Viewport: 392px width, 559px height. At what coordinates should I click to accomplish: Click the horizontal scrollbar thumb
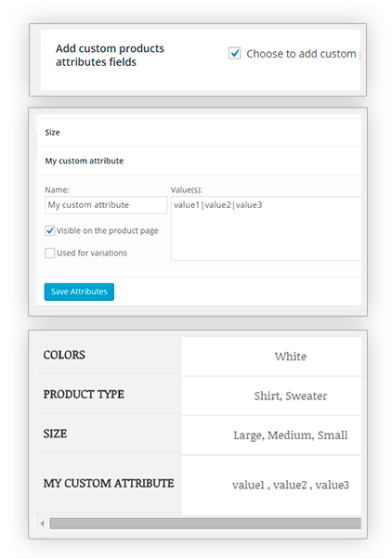[x=205, y=524]
